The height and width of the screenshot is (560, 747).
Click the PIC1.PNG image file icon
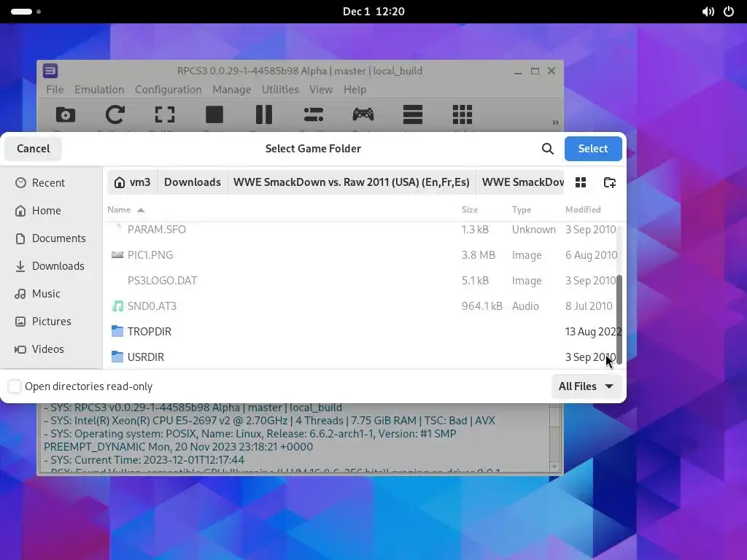pyautogui.click(x=117, y=255)
